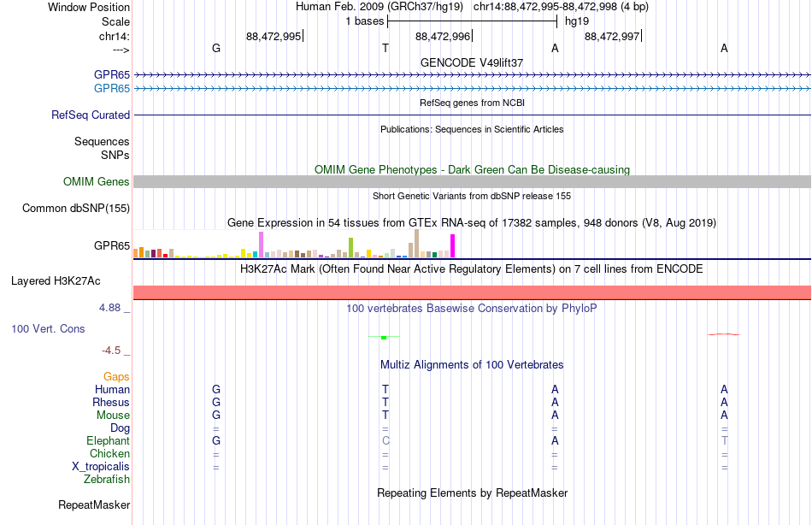Viewport: 812px width, 525px height.
Task: Click the ---> sequence direction label
Action: 121,50
